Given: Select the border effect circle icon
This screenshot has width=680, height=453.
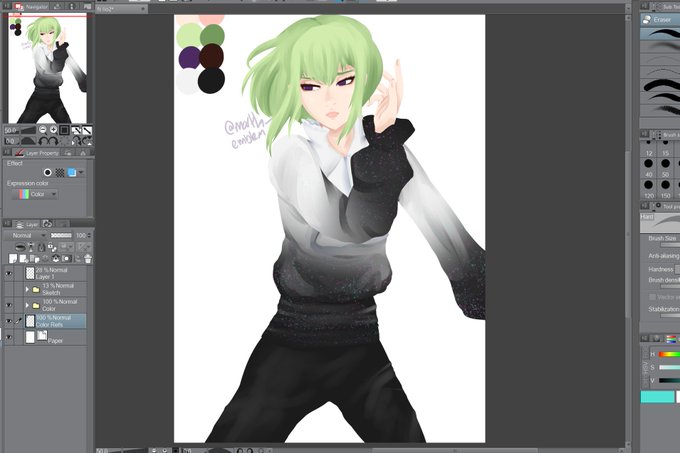Looking at the screenshot, I should (48, 173).
